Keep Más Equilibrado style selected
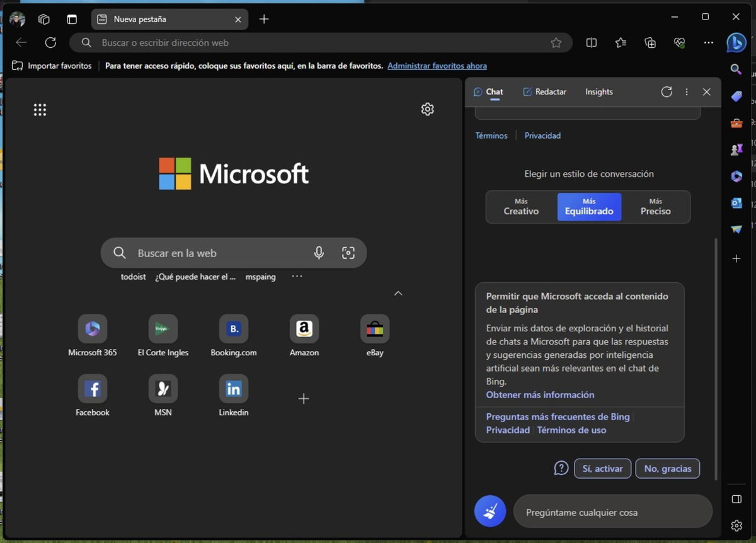This screenshot has width=756, height=543. (x=589, y=207)
